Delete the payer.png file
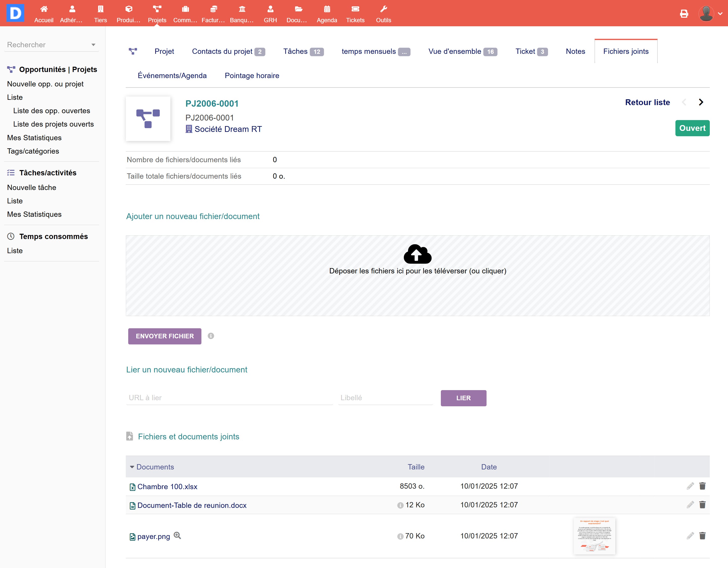 (x=702, y=536)
